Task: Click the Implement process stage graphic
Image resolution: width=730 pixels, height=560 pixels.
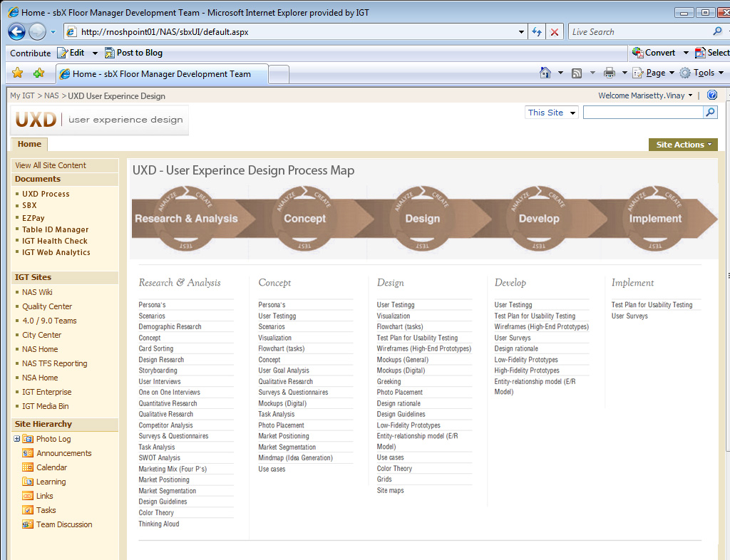Action: 656,219
